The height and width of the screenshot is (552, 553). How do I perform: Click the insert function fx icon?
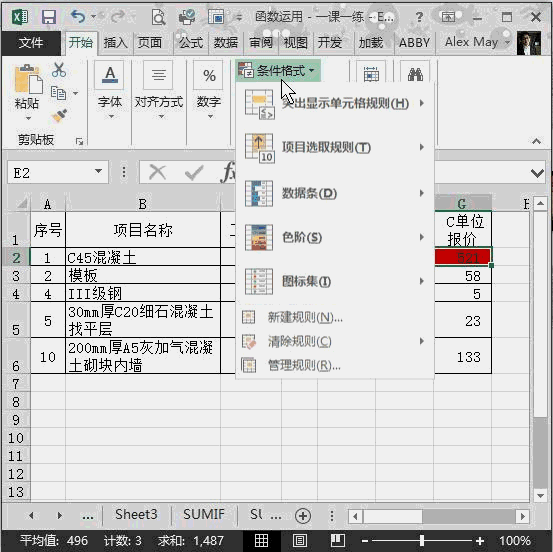tap(228, 172)
